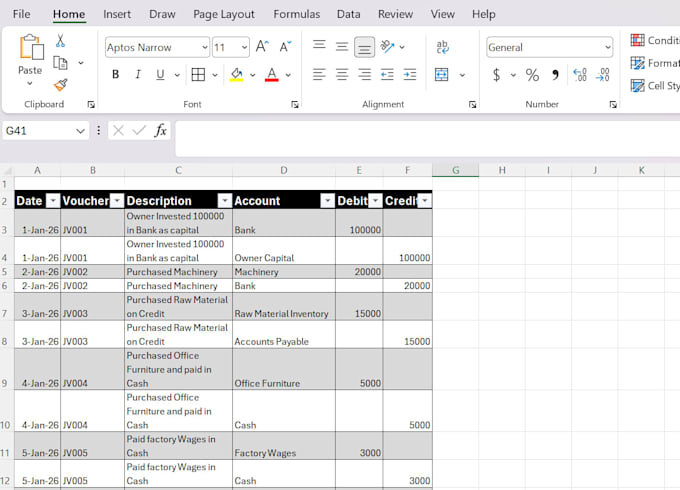This screenshot has height=490, width=680.
Task: Open the Description column filter dropdown
Action: (x=225, y=201)
